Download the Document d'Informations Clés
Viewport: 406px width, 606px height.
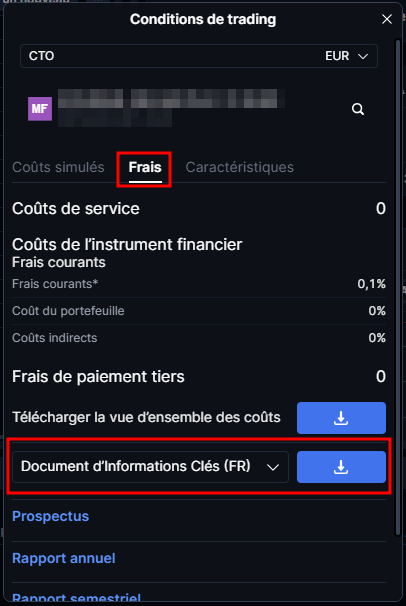341,467
